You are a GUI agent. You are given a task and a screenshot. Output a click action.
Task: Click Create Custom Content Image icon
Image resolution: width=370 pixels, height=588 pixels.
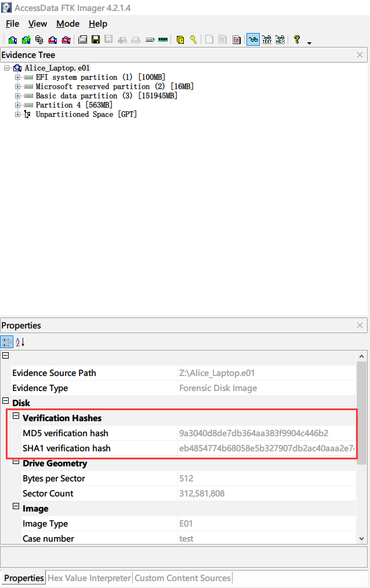coord(136,39)
